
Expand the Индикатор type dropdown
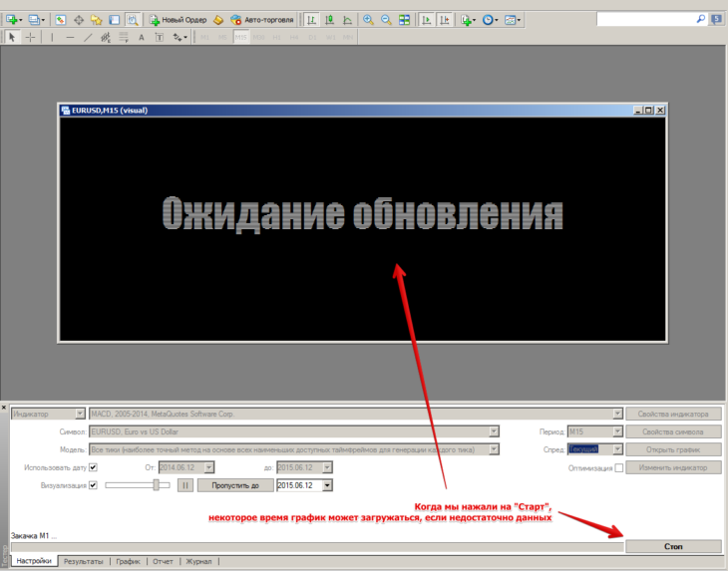[x=80, y=414]
